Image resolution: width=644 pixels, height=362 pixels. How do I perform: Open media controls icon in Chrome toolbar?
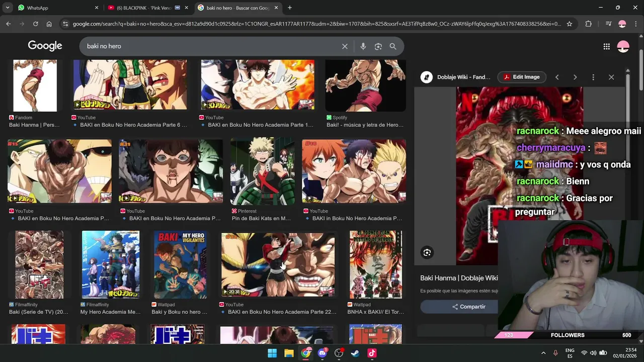(608, 24)
